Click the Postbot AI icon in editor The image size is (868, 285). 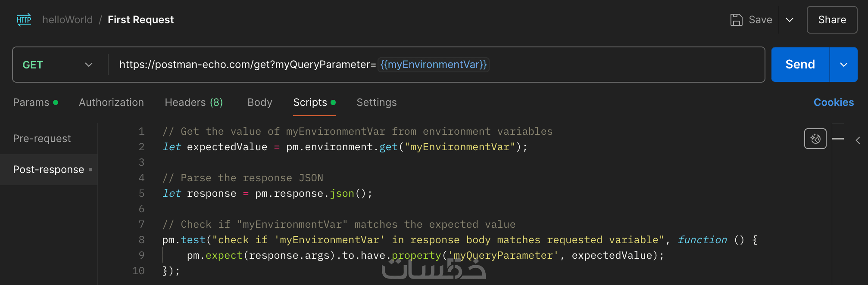click(x=815, y=139)
